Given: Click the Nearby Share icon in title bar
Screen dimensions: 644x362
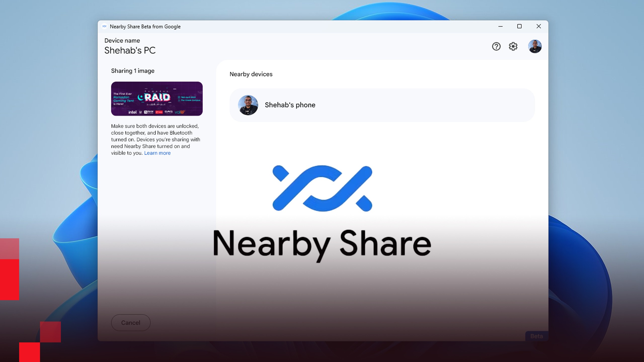Looking at the screenshot, I should point(104,26).
